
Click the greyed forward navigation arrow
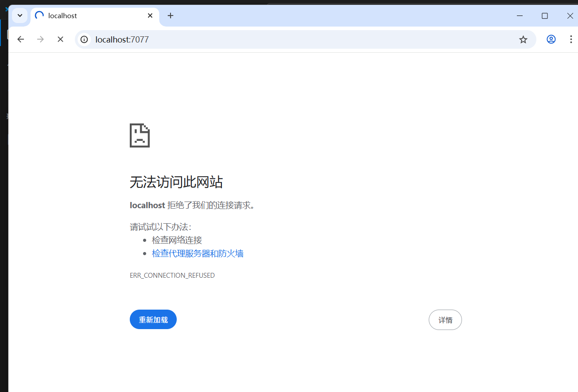tap(40, 39)
